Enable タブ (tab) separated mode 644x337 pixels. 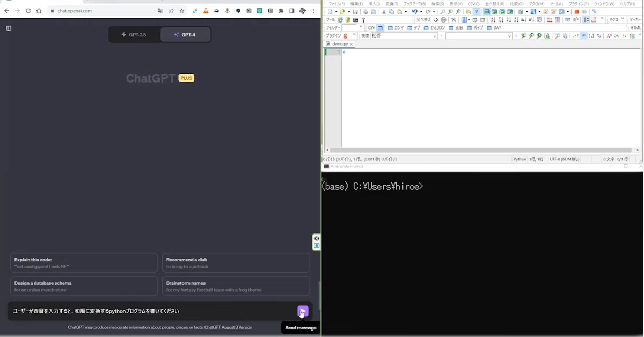(414, 28)
